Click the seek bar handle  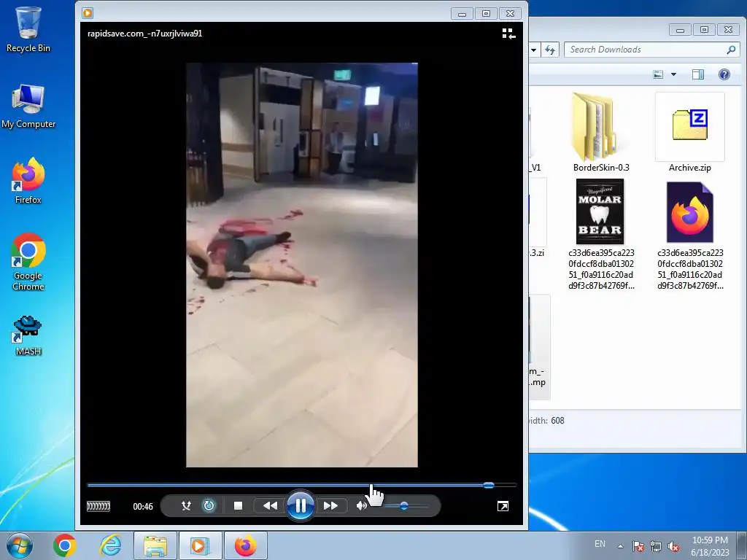488,485
